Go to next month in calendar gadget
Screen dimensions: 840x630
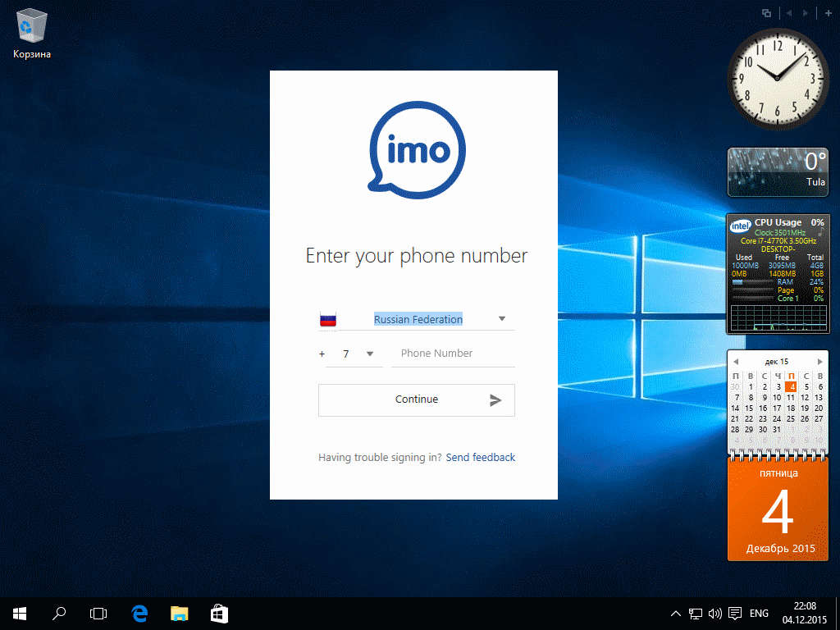coord(819,362)
